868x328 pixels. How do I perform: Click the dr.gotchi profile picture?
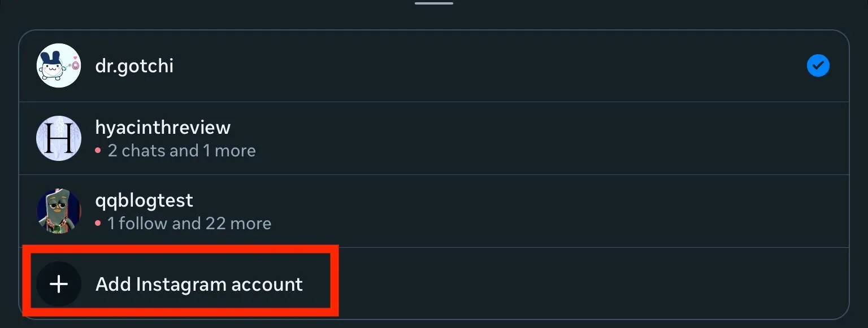point(59,65)
